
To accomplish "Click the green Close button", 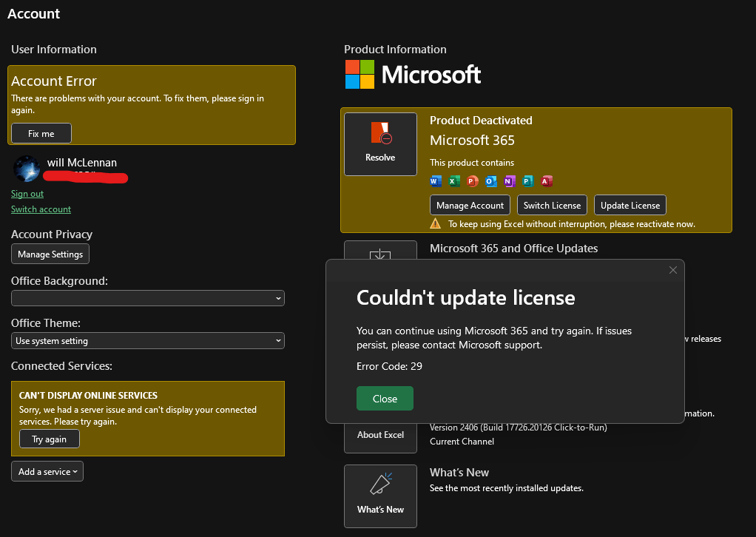I will point(385,399).
